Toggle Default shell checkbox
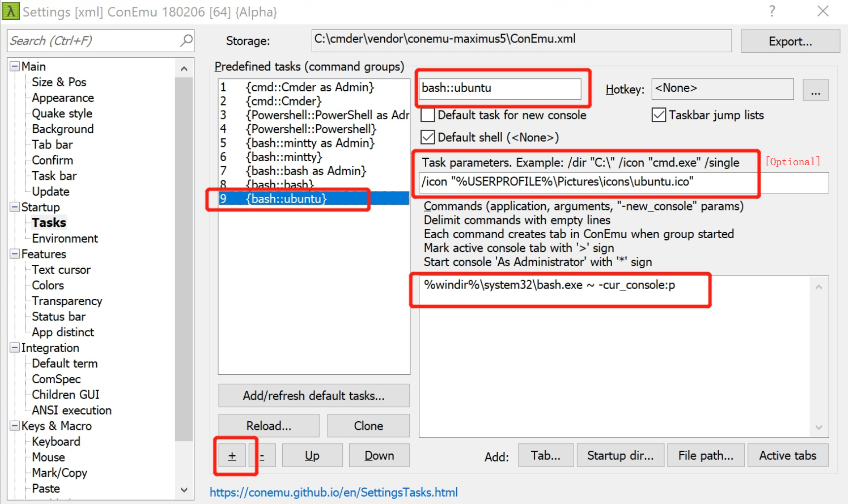The image size is (848, 504). (x=428, y=137)
